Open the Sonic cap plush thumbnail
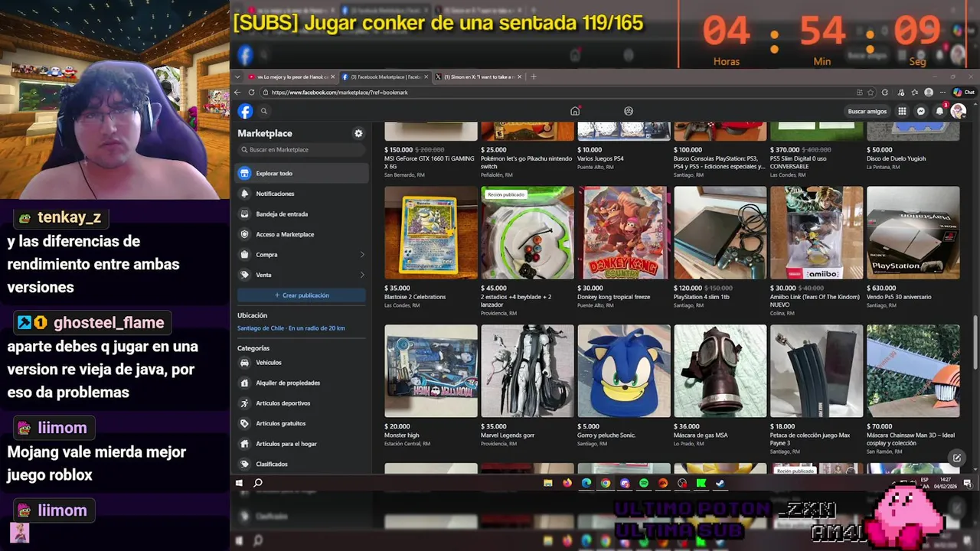Screen dimensions: 980x551 [624, 371]
